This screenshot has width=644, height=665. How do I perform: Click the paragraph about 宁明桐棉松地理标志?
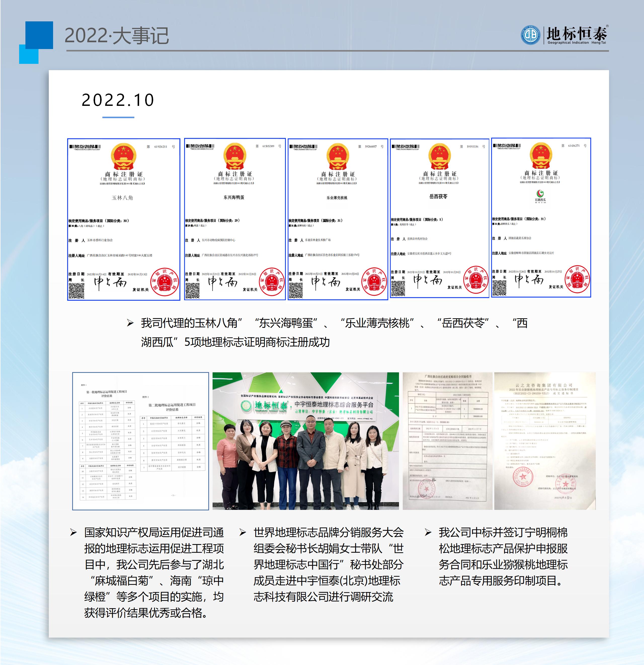503,556
